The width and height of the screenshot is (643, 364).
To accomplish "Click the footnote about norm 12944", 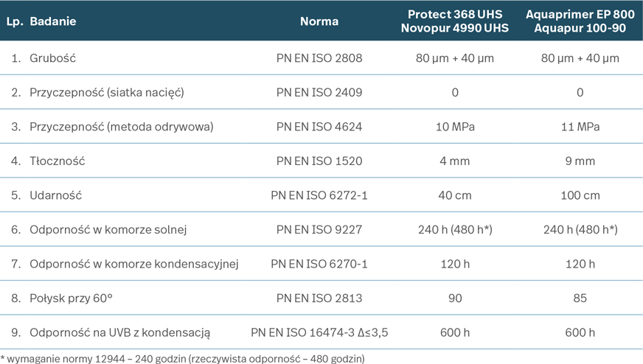I will tap(182, 358).
